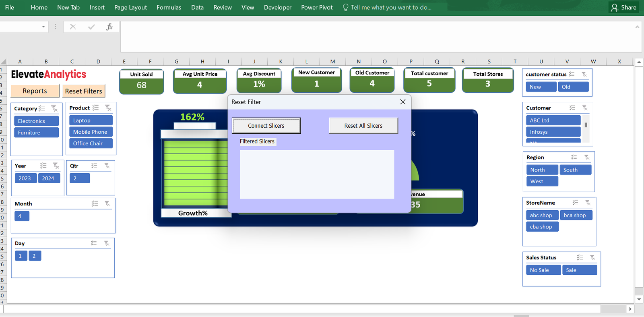
Task: Toggle the North region slicer item
Action: 542,170
